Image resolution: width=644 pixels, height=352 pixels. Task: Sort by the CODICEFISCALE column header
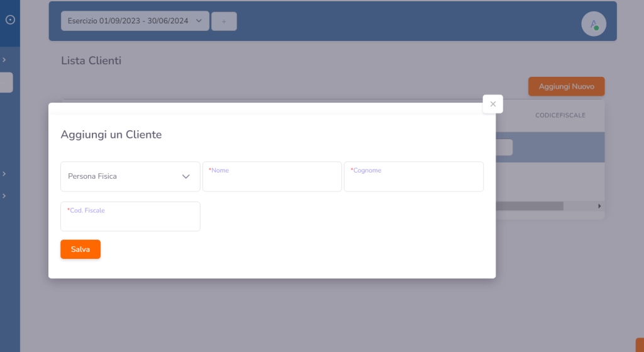tap(560, 115)
